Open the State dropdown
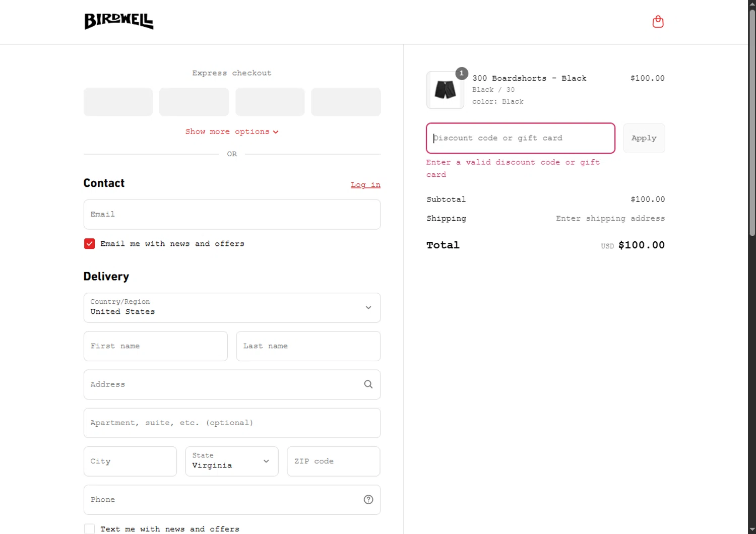The height and width of the screenshot is (534, 756). 232,461
